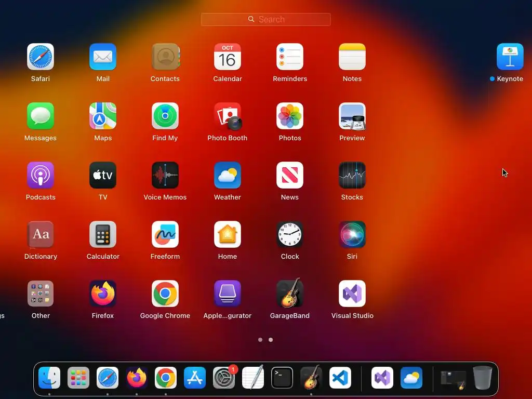The image size is (532, 399).
Task: Launch the Keynote app
Action: click(510, 57)
